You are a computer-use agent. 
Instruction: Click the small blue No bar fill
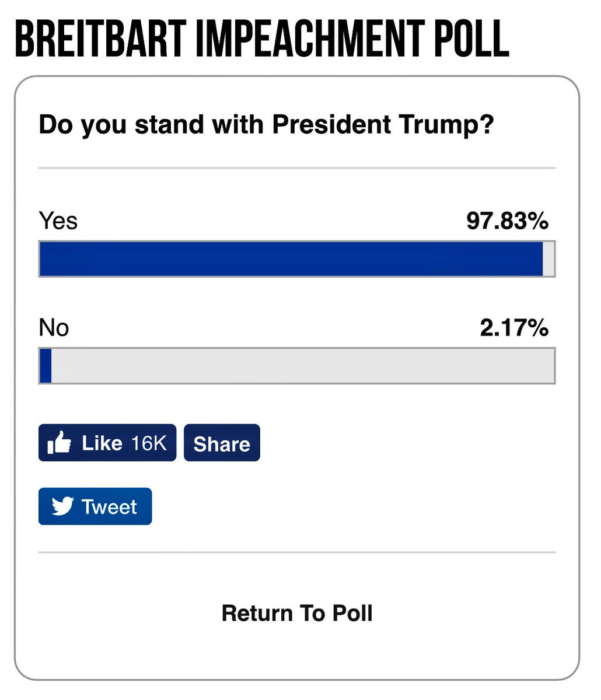[x=46, y=366]
